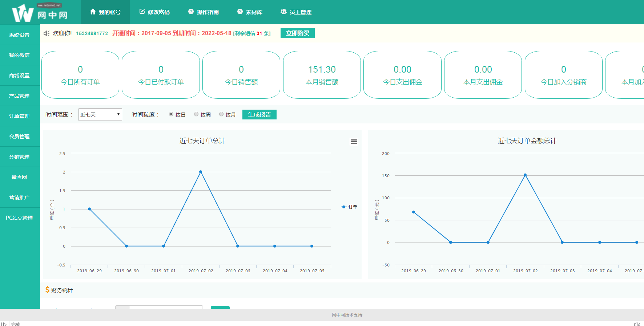This screenshot has width=644, height=326.
Task: Click the 剩余短信 31 条 text
Action: pos(252,33)
